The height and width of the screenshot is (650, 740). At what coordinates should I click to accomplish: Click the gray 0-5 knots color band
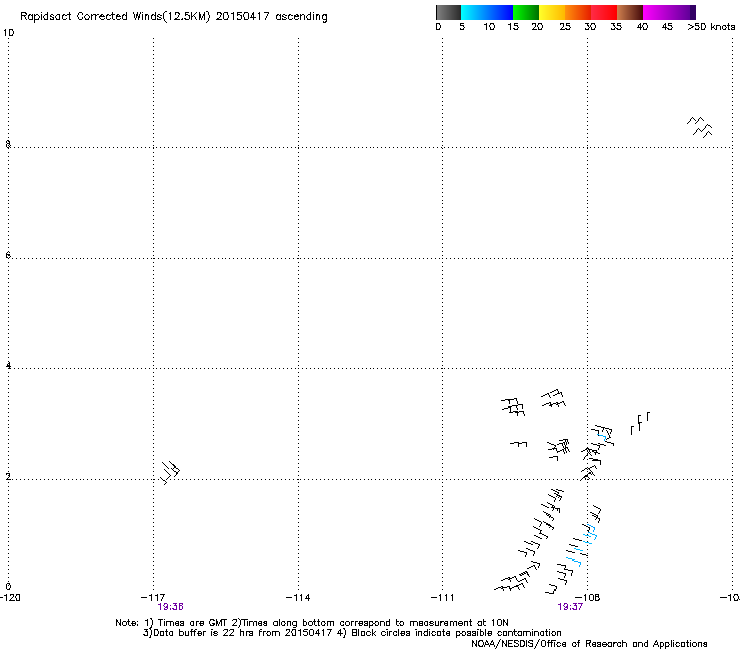(448, 12)
